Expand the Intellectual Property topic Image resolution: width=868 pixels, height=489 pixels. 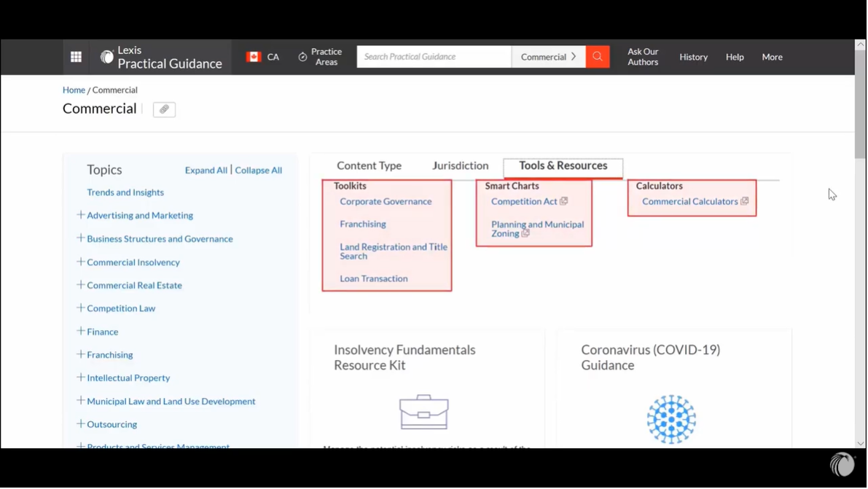tap(81, 377)
